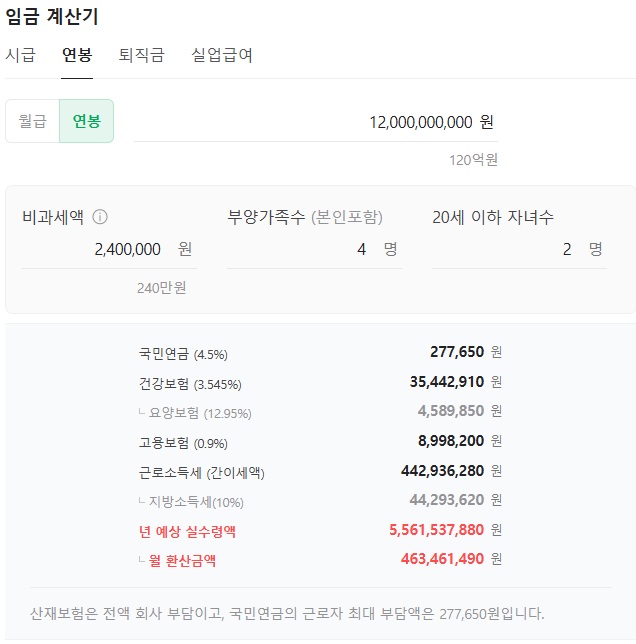Click the info icon beside 비과세액
This screenshot has height=644, width=636.
[100, 217]
